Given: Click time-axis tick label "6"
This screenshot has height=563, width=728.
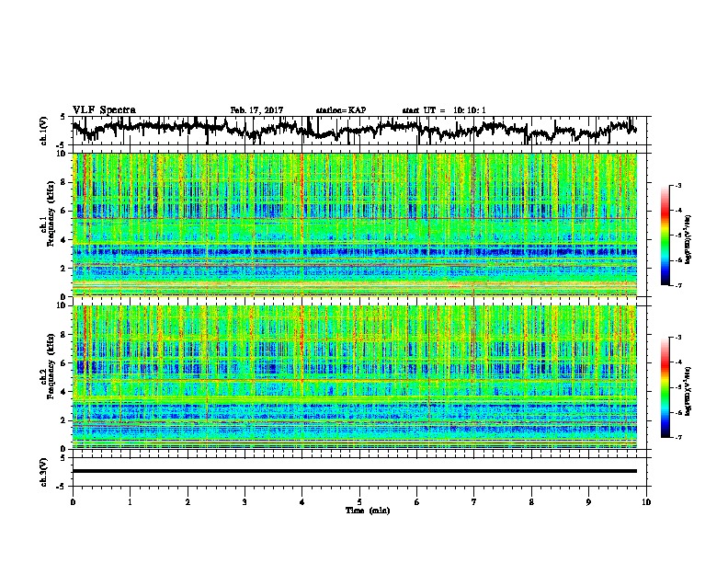Looking at the screenshot, I should pos(416,502).
